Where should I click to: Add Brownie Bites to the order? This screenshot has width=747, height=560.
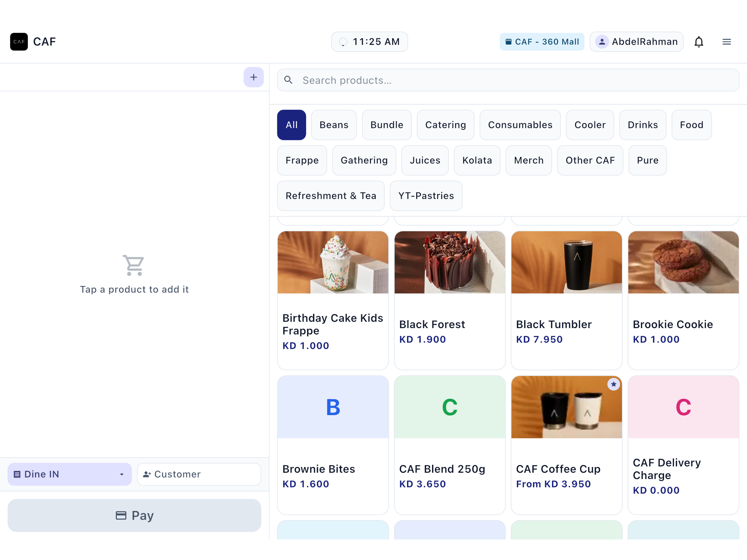tap(333, 445)
